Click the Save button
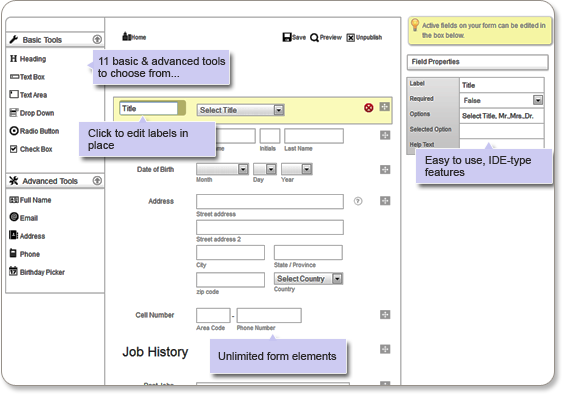 tap(294, 37)
